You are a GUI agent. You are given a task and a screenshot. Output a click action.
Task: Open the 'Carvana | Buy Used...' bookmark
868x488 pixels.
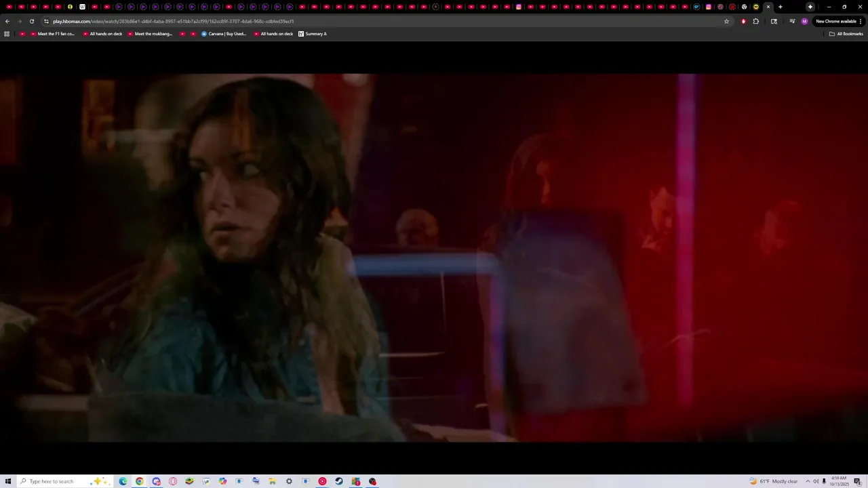pyautogui.click(x=224, y=34)
